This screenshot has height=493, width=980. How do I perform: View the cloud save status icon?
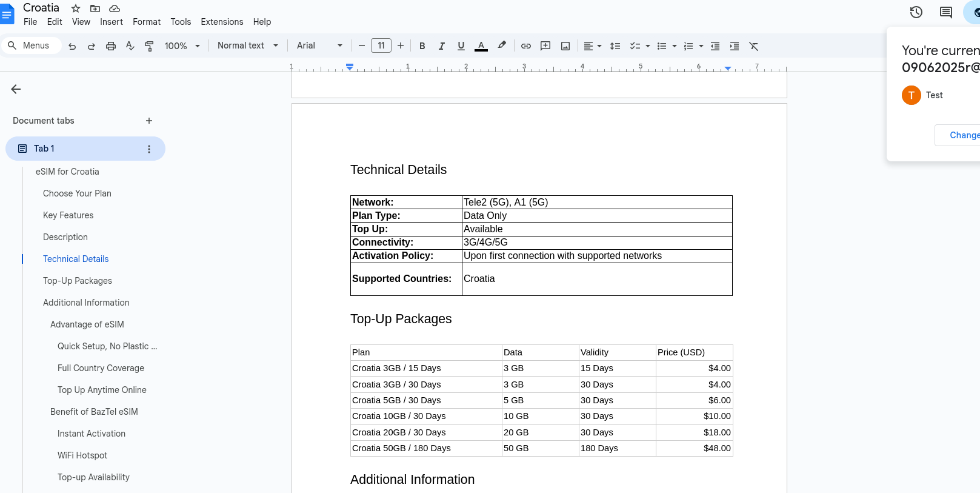click(115, 8)
